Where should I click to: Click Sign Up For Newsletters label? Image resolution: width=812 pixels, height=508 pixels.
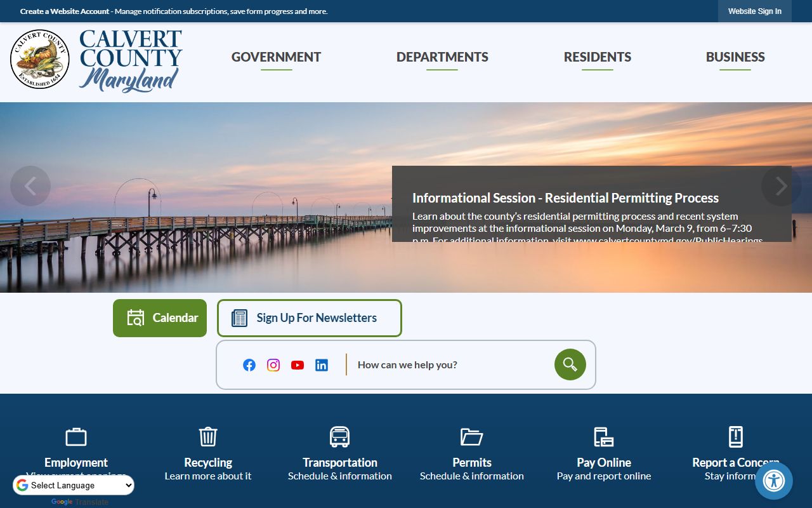click(317, 318)
